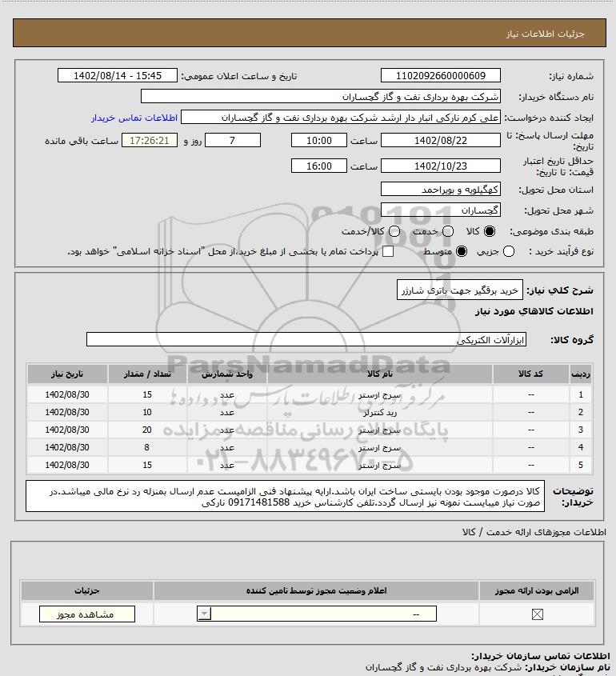Click the remaining time field 17:26:21
The image size is (616, 676).
[x=150, y=141]
